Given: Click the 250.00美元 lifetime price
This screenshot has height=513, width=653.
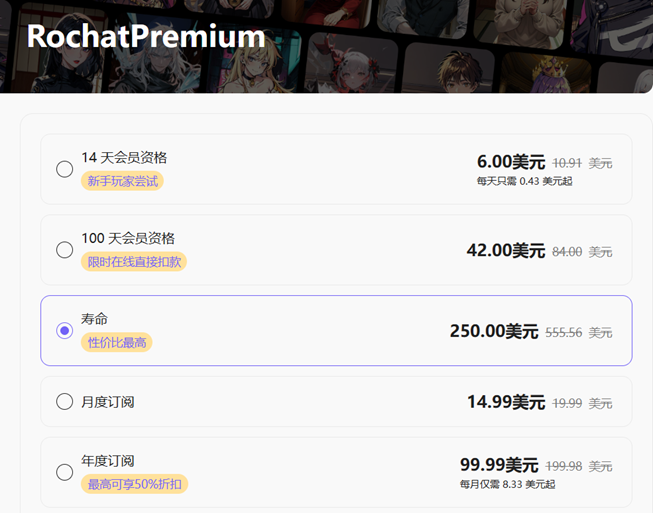Looking at the screenshot, I should (x=494, y=331).
